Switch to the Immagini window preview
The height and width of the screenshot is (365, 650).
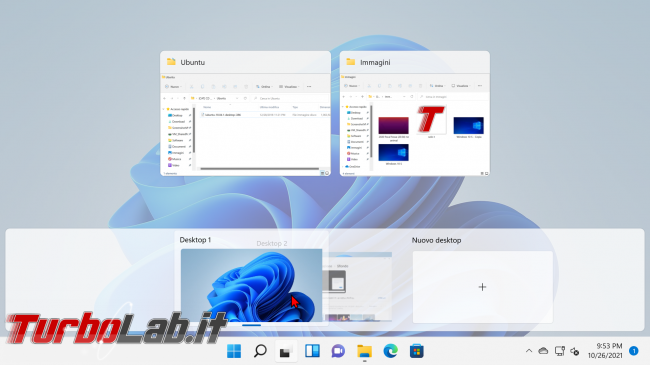pos(415,114)
